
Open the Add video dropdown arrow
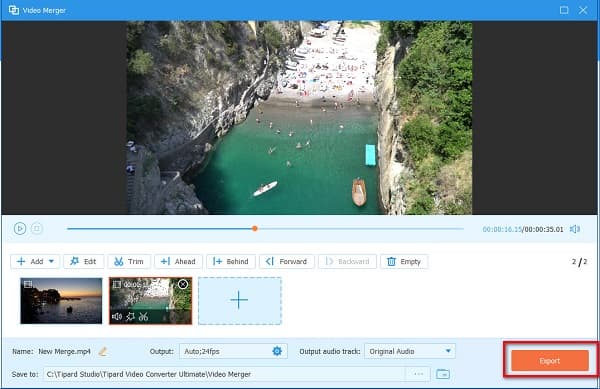coord(51,261)
